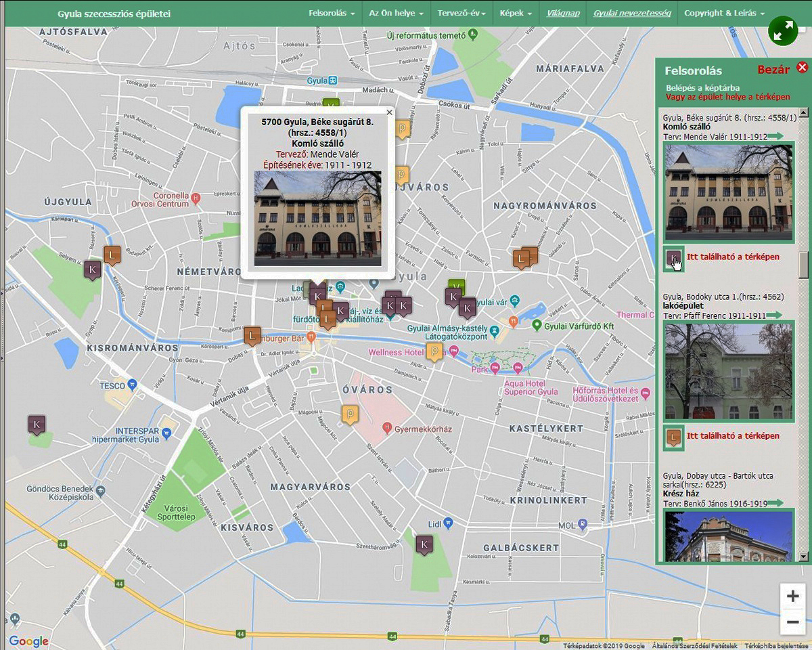Open the Az Ön helye dropdown
The height and width of the screenshot is (650, 812).
tap(396, 14)
